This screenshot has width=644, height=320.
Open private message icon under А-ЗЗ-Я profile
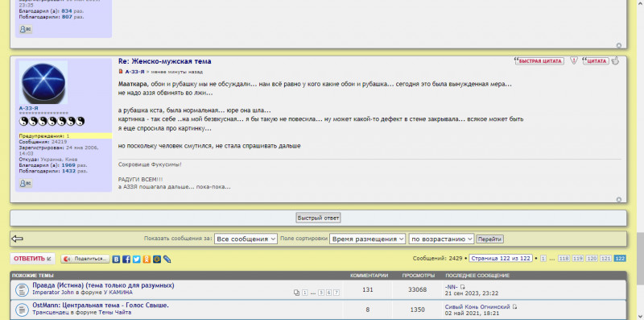click(26, 183)
